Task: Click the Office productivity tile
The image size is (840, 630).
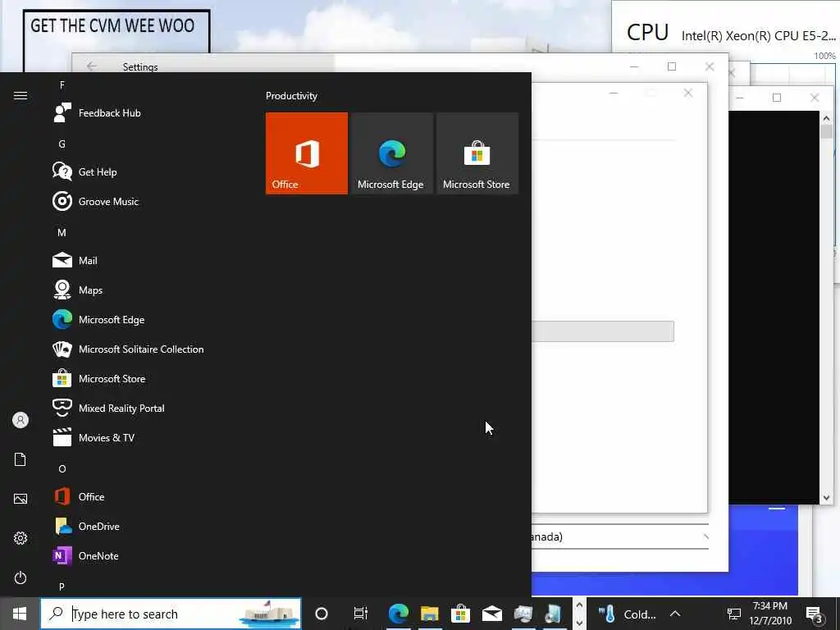Action: point(307,153)
